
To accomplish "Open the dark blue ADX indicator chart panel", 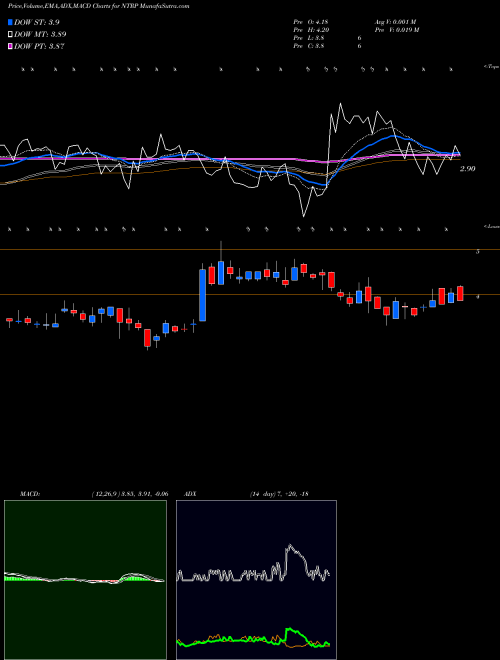I will pos(256,580).
